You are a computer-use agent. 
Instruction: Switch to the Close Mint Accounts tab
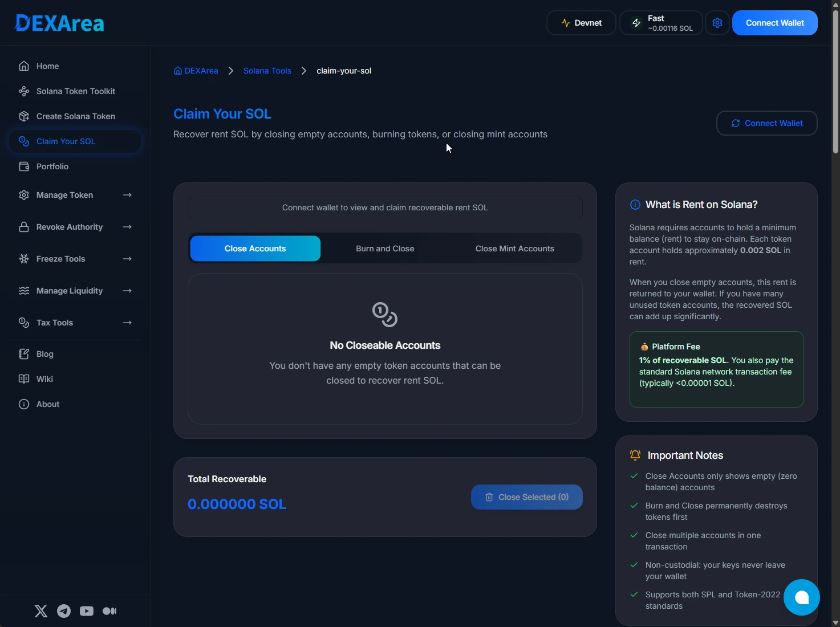[514, 248]
